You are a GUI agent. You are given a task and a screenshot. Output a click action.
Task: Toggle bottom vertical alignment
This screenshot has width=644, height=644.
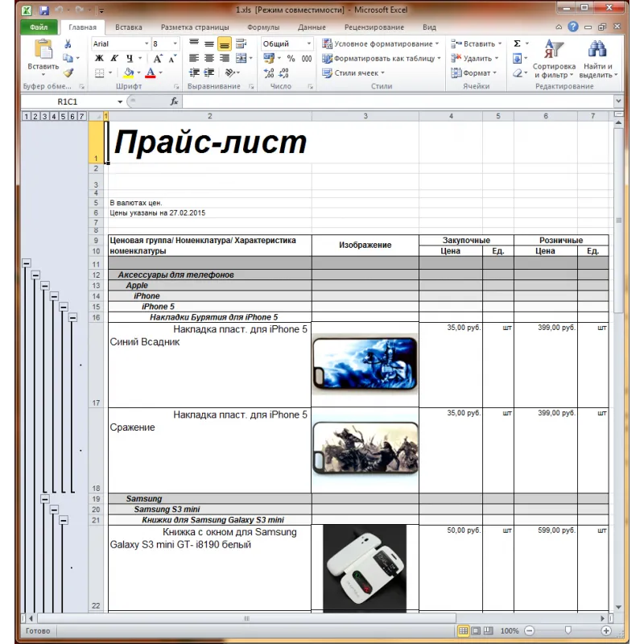point(225,43)
